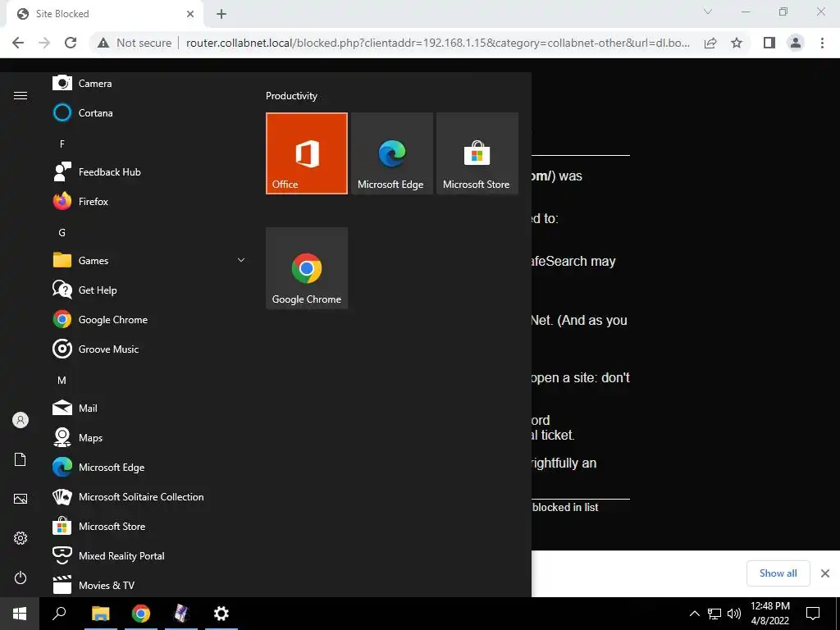Start Microsoft Solitaire Collection
This screenshot has width=840, height=630.
pyautogui.click(x=149, y=496)
